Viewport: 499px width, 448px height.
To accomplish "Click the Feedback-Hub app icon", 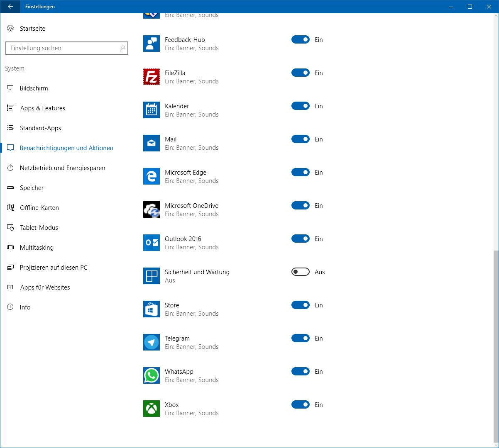I will click(152, 44).
